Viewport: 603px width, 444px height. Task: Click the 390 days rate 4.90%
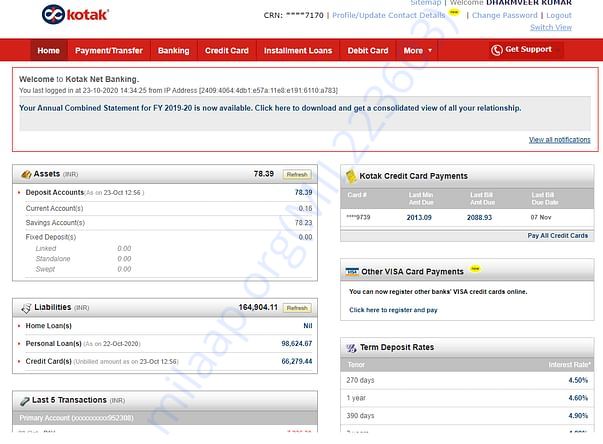point(578,416)
